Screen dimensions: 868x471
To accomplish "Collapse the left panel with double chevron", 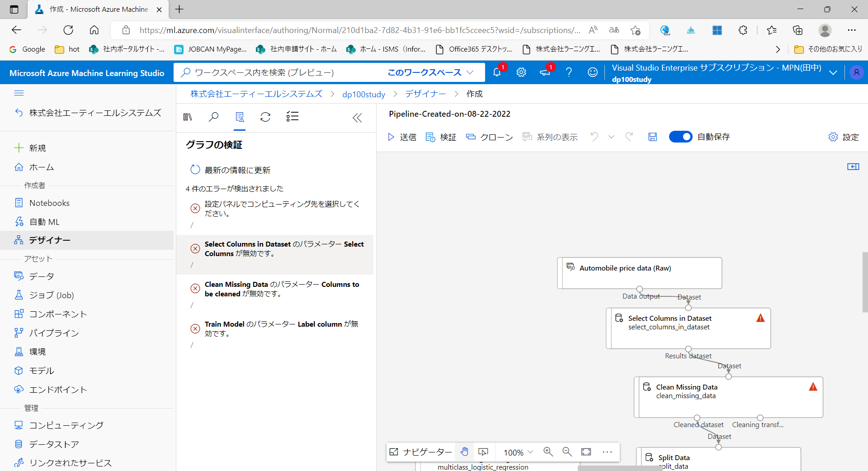I will pos(357,118).
